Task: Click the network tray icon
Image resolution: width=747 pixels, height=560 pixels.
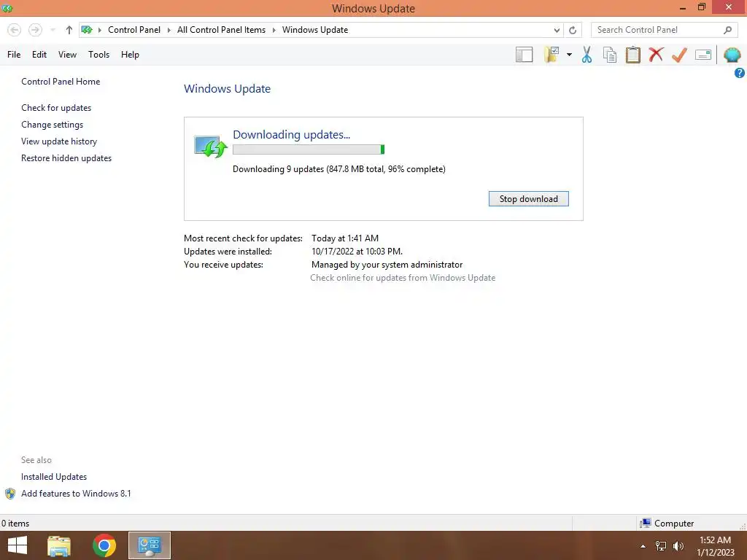Action: tap(661, 546)
